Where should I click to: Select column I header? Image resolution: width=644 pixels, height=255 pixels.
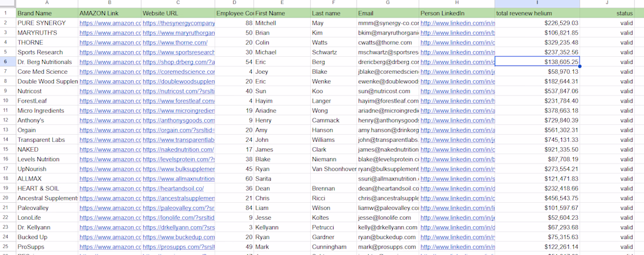(x=537, y=4)
